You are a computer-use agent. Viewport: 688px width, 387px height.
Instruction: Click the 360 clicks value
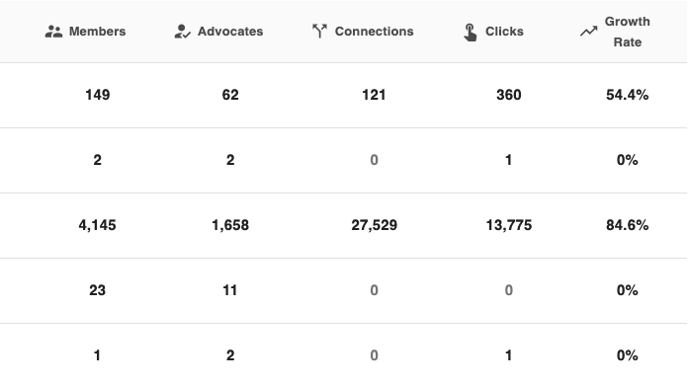tap(509, 95)
